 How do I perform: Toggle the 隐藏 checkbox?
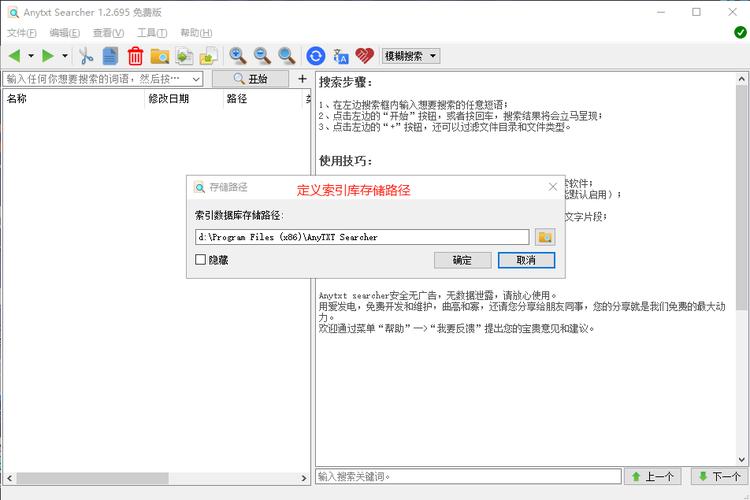(x=200, y=259)
